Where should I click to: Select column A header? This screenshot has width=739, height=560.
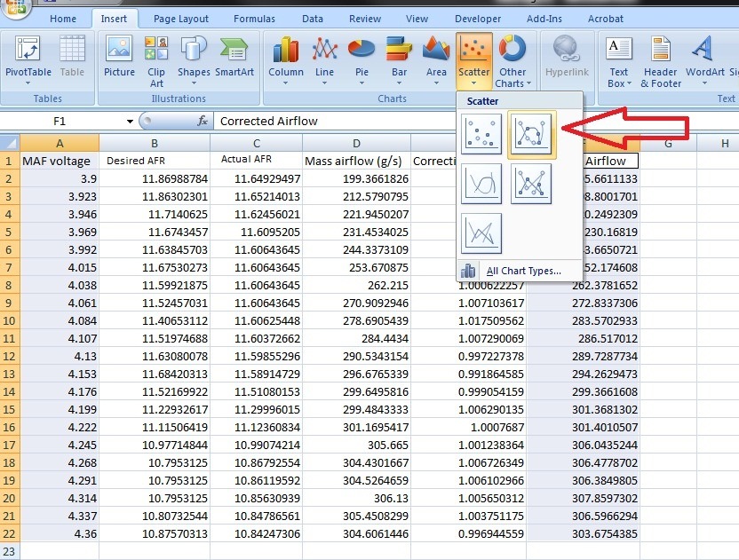[x=60, y=143]
